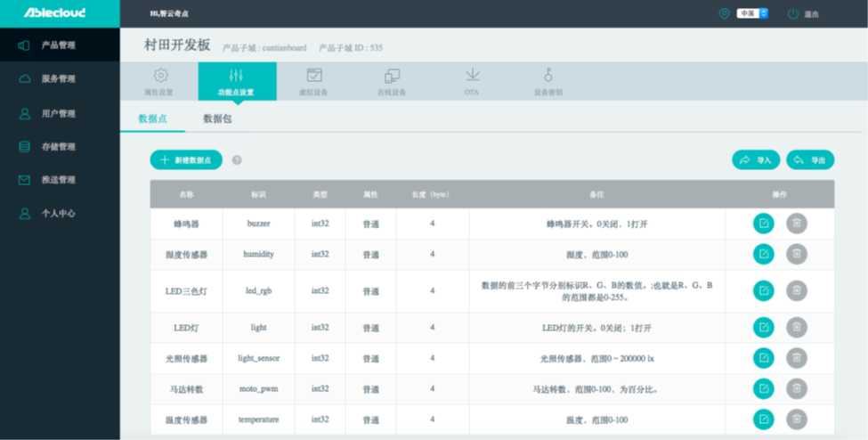Delete the moto_pwm data point row

(x=797, y=388)
